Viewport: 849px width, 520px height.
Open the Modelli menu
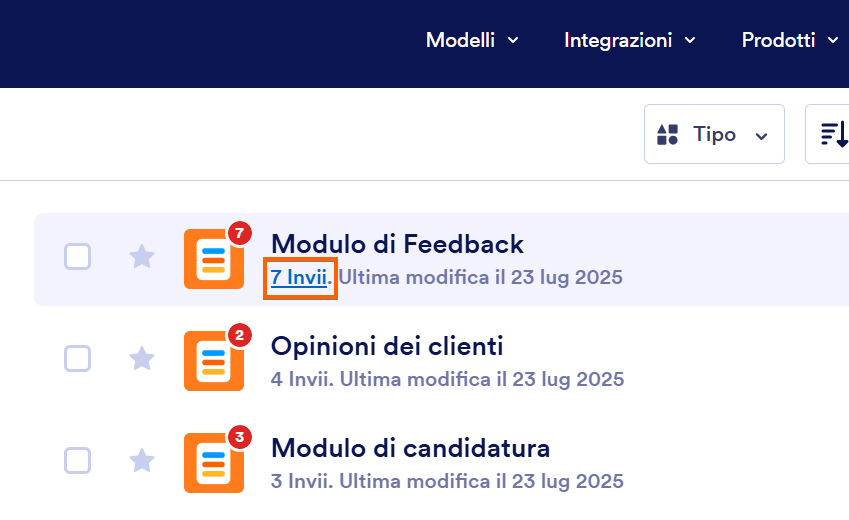472,40
